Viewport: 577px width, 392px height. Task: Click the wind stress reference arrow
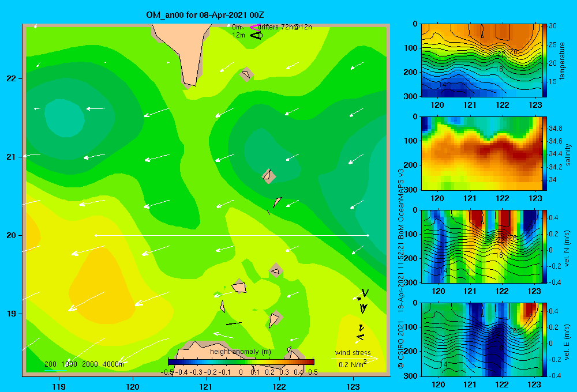[355, 359]
